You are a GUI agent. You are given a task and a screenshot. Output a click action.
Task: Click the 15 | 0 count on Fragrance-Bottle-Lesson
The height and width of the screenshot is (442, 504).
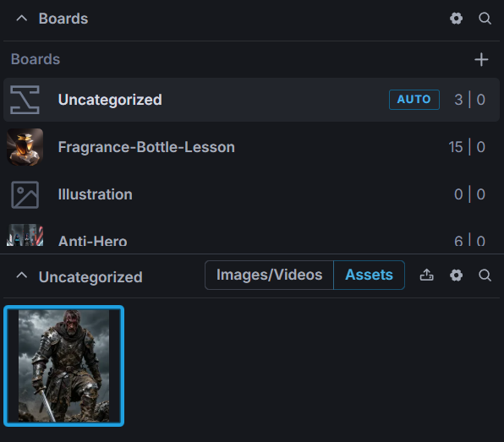pyautogui.click(x=467, y=147)
